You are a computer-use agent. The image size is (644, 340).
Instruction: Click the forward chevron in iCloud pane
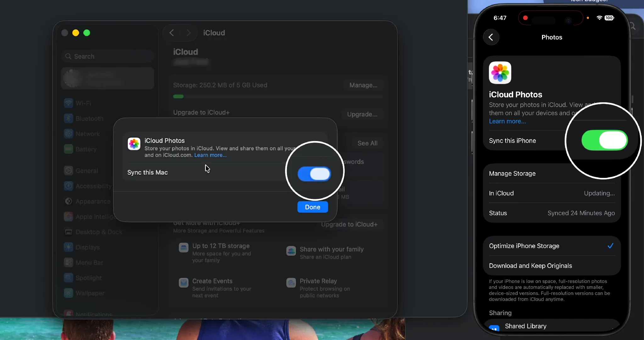point(188,33)
